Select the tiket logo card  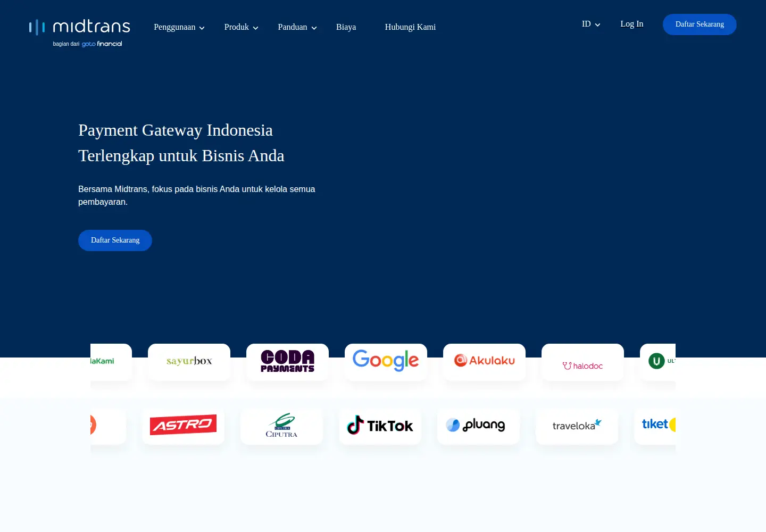point(655,426)
